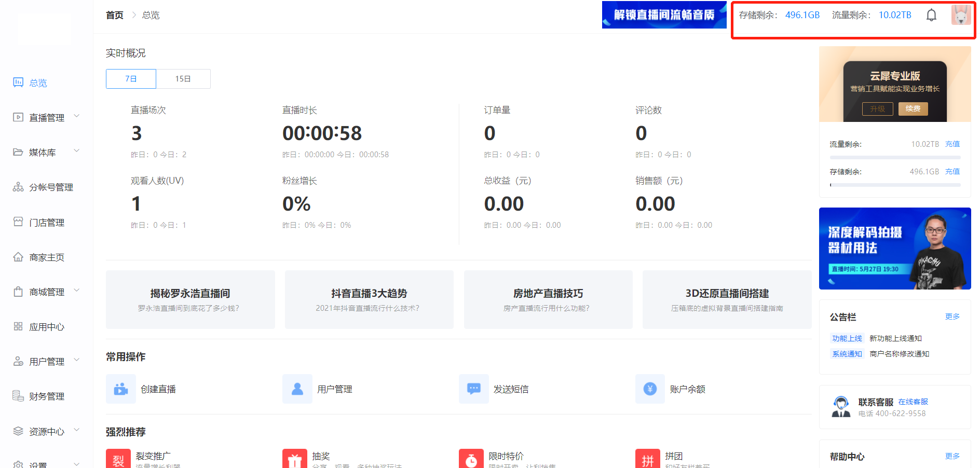Click the 功能上线 tag

pyautogui.click(x=847, y=338)
